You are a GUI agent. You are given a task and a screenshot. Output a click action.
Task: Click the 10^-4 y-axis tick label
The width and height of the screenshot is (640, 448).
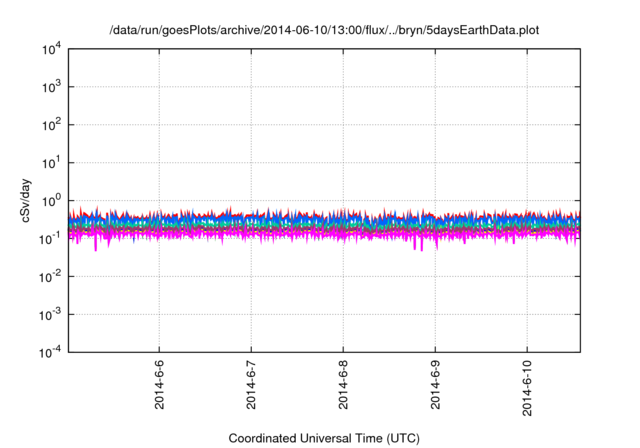pos(50,352)
